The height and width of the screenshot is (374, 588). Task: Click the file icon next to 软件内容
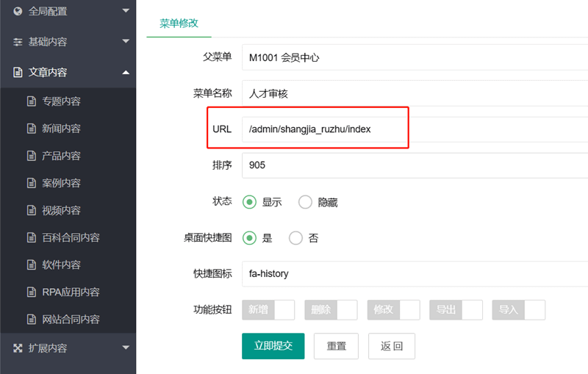32,265
